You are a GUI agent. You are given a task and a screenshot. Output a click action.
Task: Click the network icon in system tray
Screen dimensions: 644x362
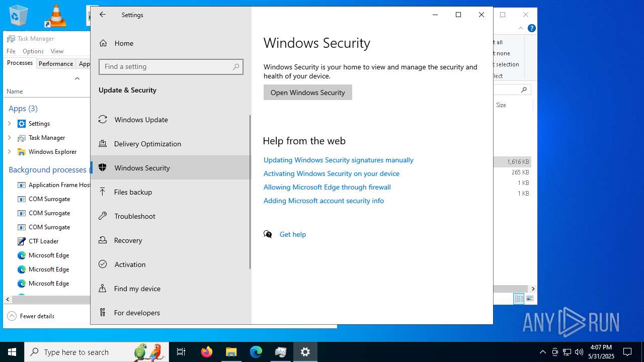point(567,352)
